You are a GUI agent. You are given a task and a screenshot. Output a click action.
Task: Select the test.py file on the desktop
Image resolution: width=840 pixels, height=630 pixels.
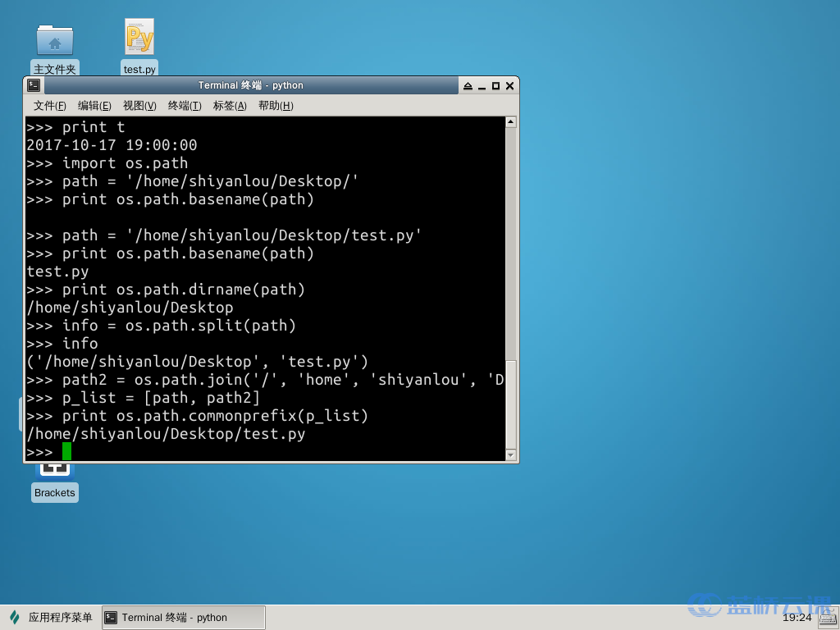coord(139,39)
